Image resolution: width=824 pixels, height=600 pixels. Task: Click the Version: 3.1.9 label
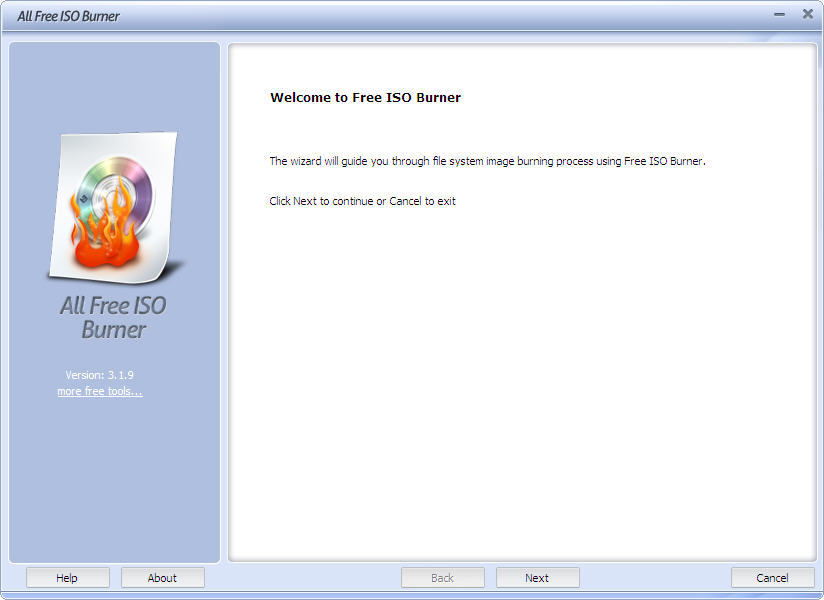point(99,374)
